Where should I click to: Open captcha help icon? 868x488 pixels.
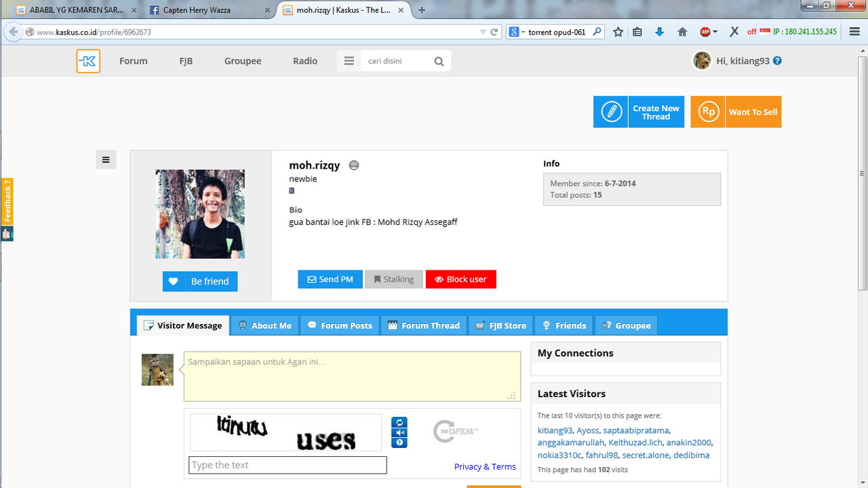click(x=399, y=443)
